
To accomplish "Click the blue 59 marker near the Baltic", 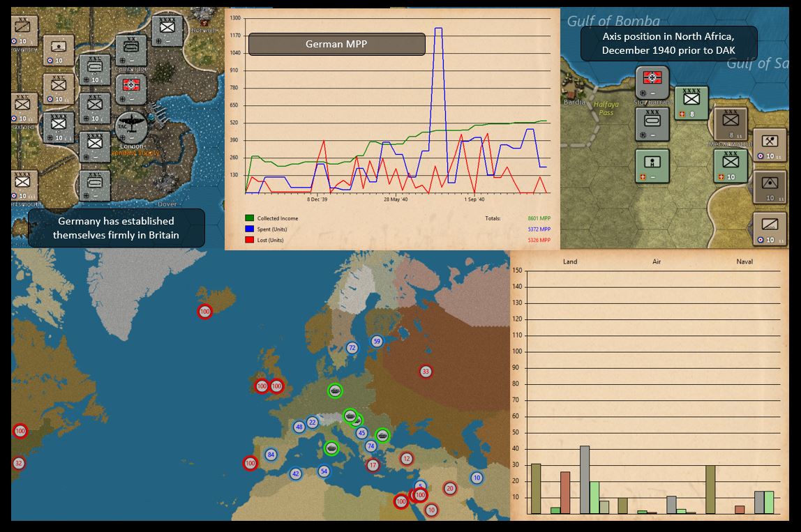I will coord(377,341).
